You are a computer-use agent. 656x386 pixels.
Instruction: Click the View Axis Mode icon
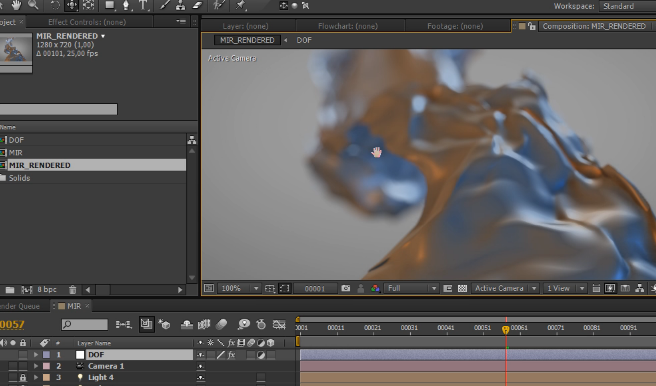pyautogui.click(x=305, y=5)
